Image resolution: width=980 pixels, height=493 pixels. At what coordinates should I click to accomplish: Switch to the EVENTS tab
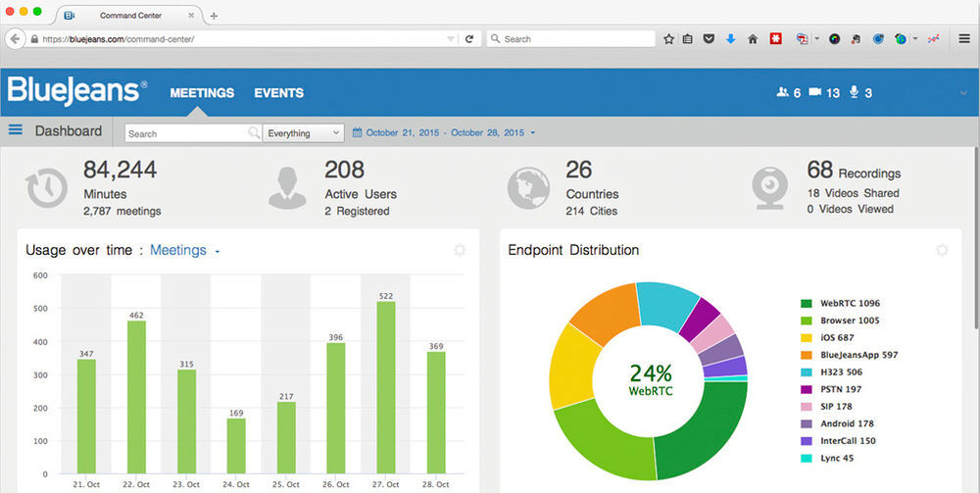click(x=278, y=93)
